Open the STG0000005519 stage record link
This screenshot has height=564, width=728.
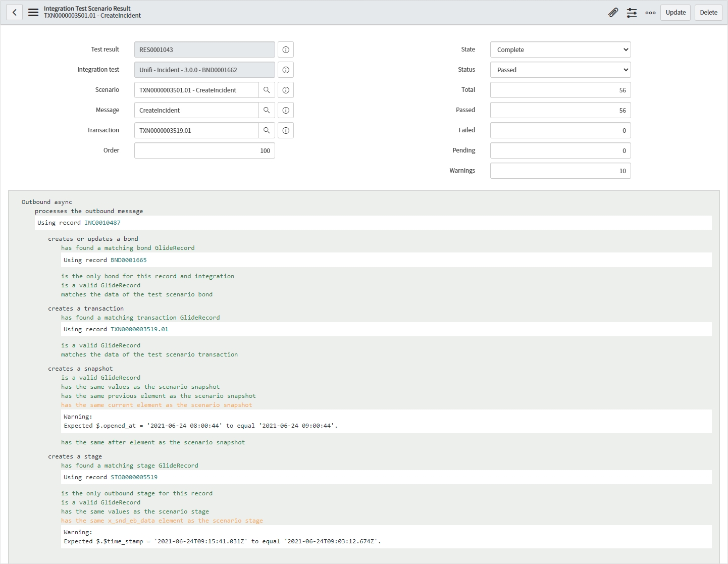[134, 477]
